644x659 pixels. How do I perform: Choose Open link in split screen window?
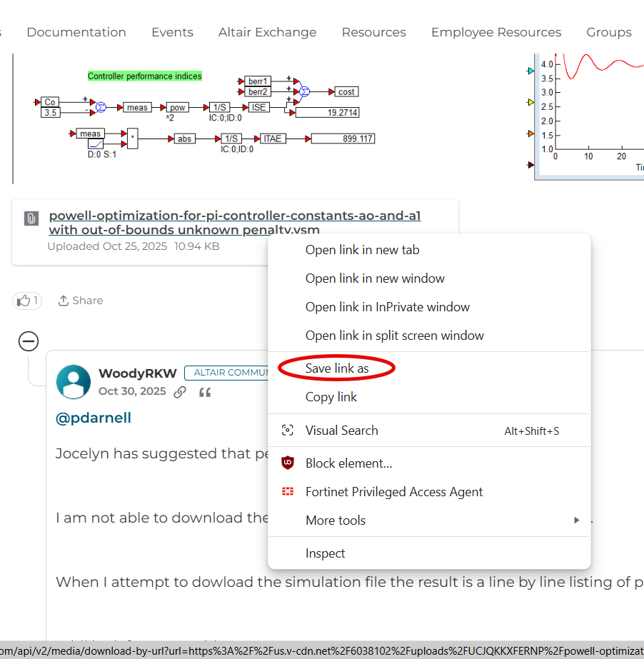pos(429,336)
